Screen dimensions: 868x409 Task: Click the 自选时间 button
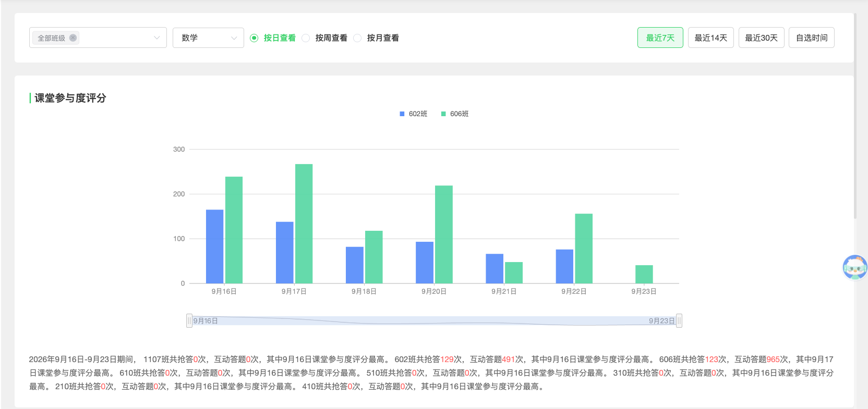click(812, 38)
